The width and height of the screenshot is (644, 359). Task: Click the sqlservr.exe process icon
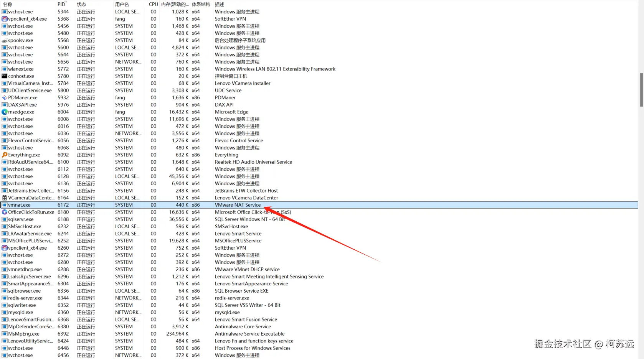5,219
